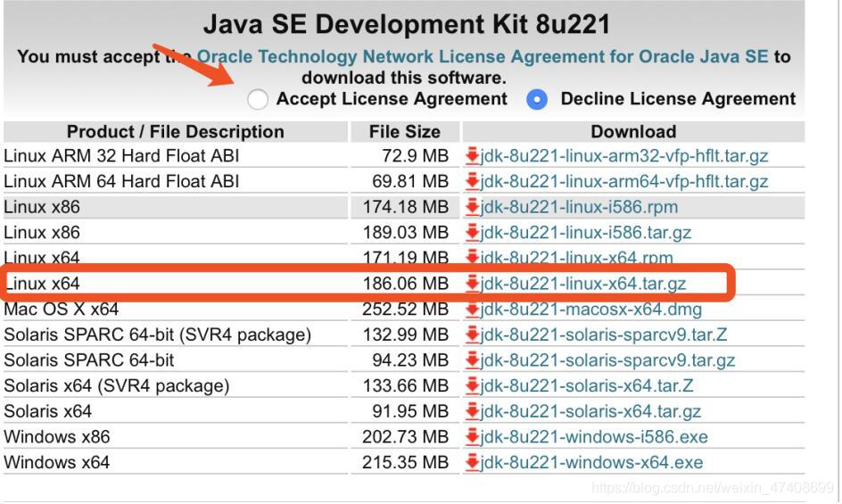Image resolution: width=842 pixels, height=504 pixels.
Task: Click the File Size column header
Action: pyautogui.click(x=405, y=132)
